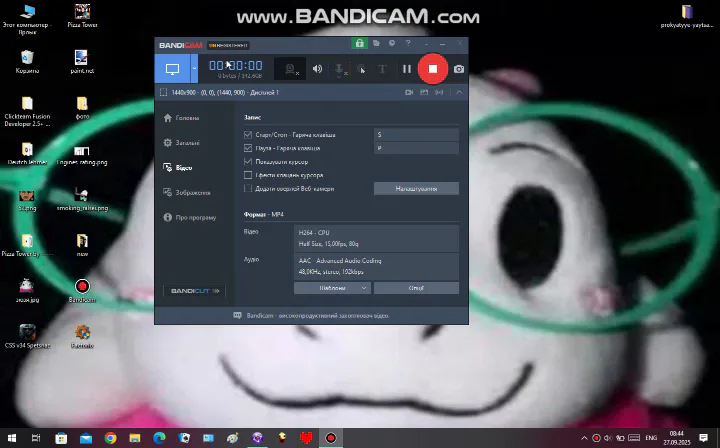Click the green lock icon in Bandicam
The image size is (720, 448).
click(360, 43)
